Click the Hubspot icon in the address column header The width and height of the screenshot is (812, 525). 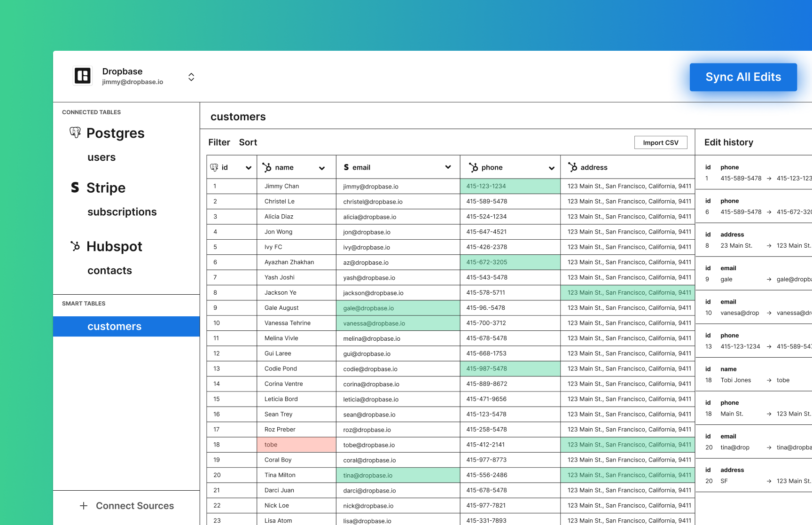(x=573, y=167)
